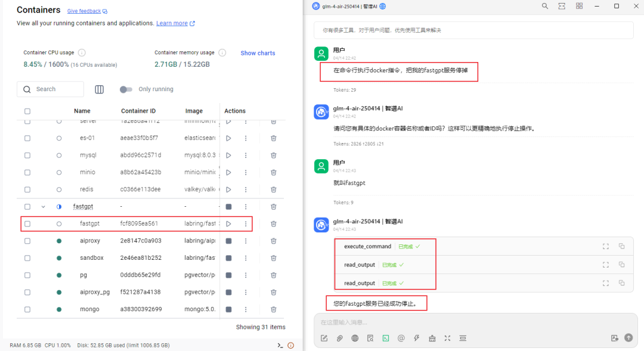
Task: Check the mysql container checkbox
Action: coord(27,156)
